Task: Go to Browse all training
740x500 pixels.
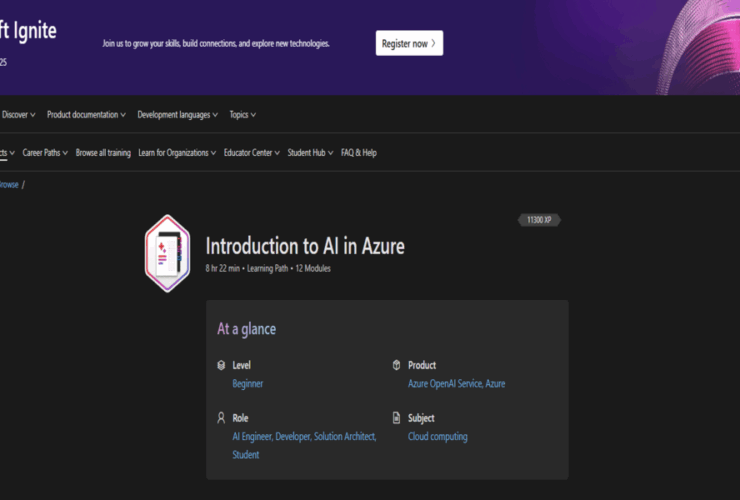Action: point(103,153)
